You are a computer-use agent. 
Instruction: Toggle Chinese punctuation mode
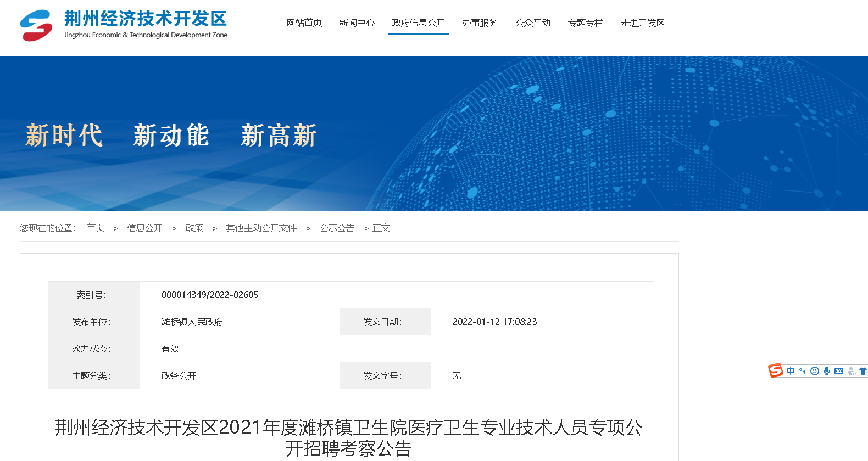click(x=803, y=371)
